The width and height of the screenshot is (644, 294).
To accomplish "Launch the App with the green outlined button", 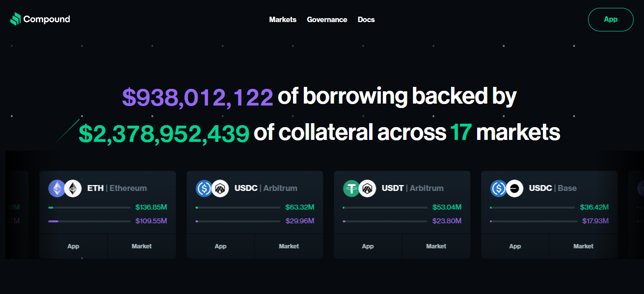I will [611, 20].
